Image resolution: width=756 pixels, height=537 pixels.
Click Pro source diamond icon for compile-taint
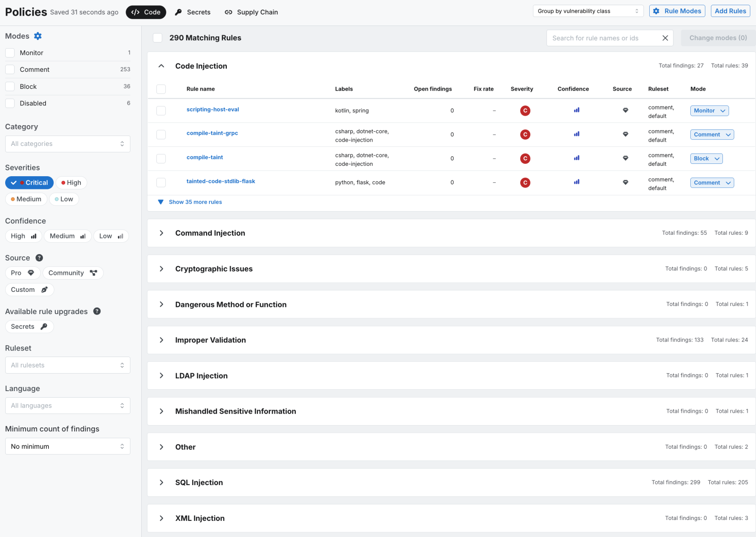coord(625,158)
